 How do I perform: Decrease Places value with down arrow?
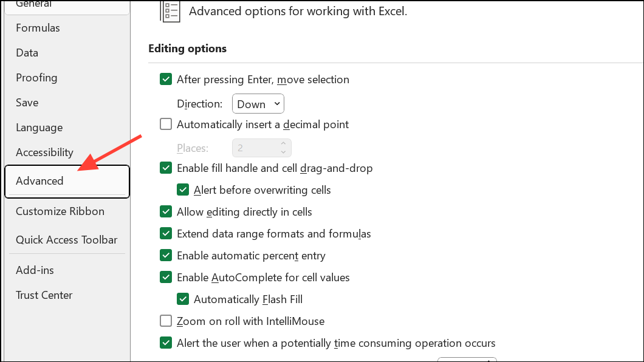[x=283, y=152]
